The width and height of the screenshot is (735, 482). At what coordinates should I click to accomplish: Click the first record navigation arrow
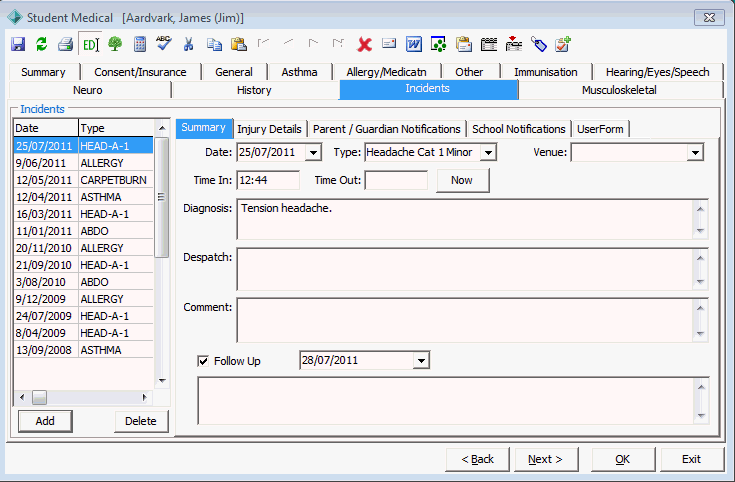click(263, 43)
